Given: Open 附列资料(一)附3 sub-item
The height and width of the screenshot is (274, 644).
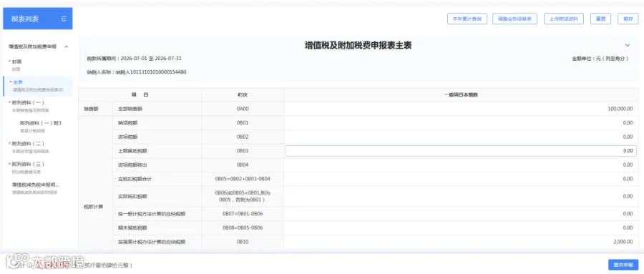Looking at the screenshot, I should [x=40, y=127].
